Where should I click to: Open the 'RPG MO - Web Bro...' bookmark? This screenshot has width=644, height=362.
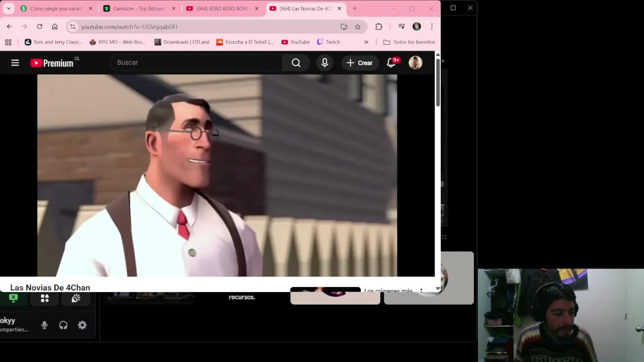pyautogui.click(x=117, y=42)
